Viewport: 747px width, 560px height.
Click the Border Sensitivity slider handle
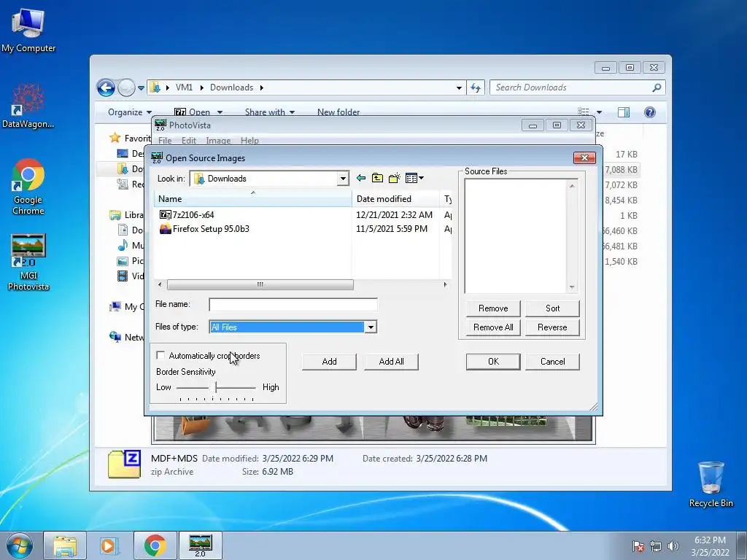(x=216, y=387)
